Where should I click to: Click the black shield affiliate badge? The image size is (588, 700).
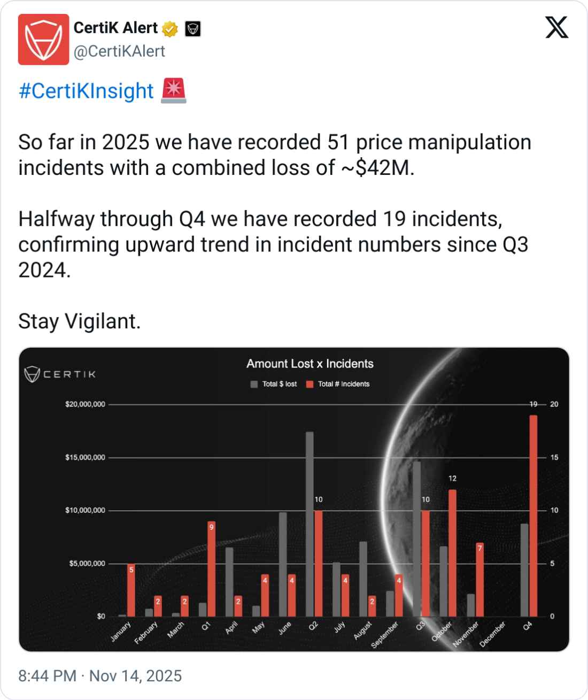click(x=192, y=29)
